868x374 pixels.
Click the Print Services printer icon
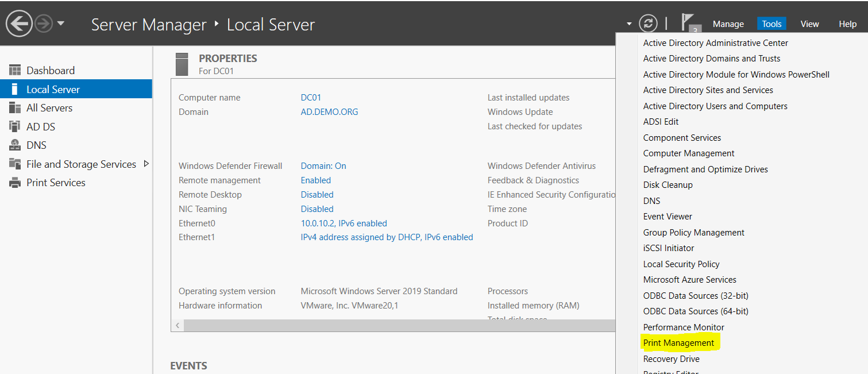(x=15, y=183)
